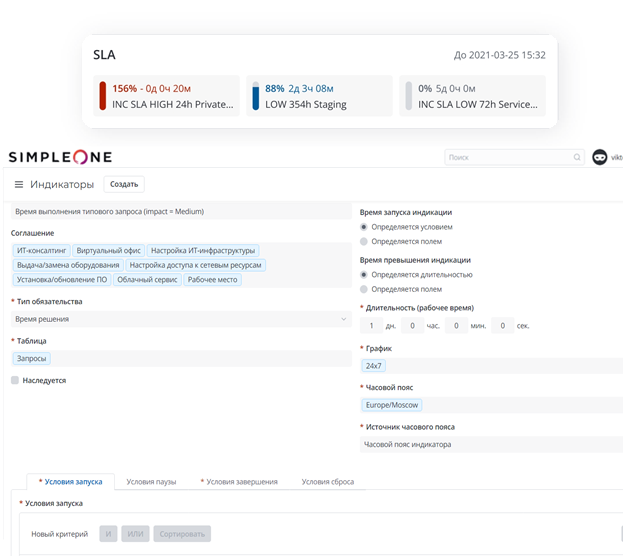This screenshot has width=626, height=558.
Task: Select Определяется условием radio button
Action: point(364,227)
